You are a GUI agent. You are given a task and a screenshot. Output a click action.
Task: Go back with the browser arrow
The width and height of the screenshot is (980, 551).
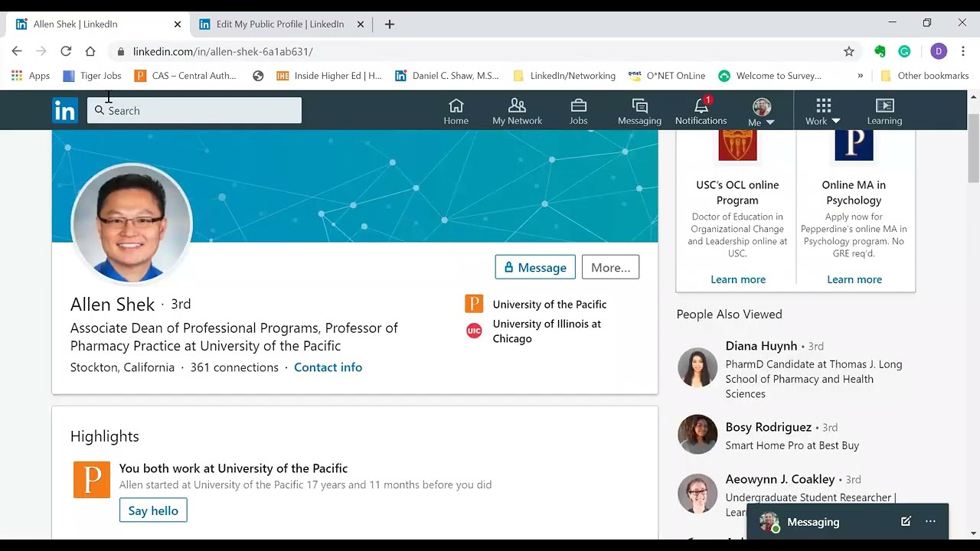click(17, 51)
